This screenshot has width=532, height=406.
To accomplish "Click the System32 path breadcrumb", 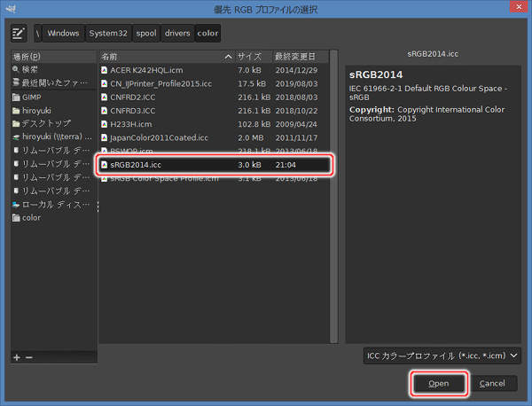I will [108, 33].
